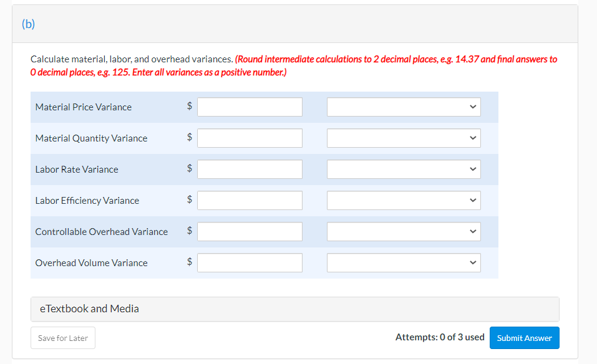Click the Material Price Variance label
Viewport: 597px width, 364px height.
tap(84, 107)
